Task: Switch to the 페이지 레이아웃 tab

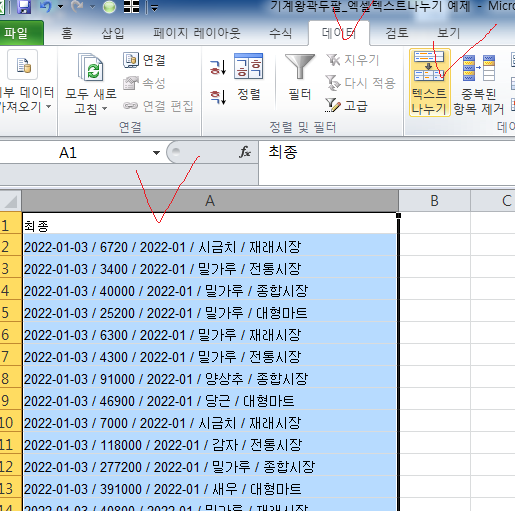Action: click(x=196, y=33)
